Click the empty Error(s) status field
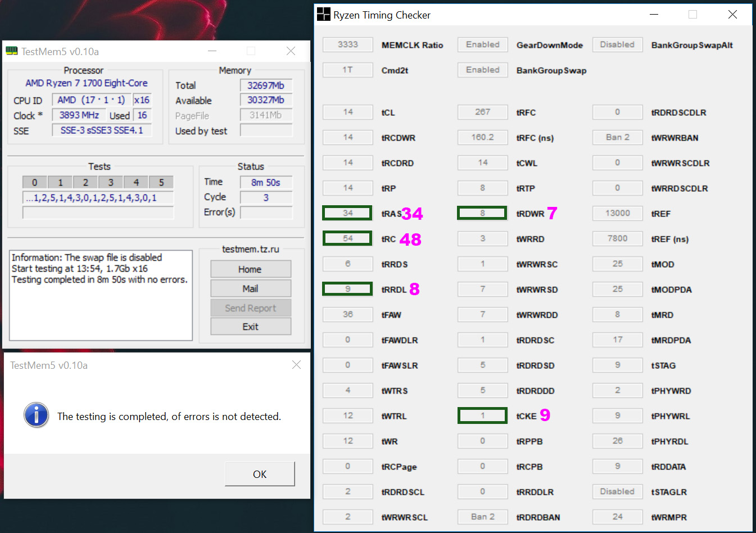This screenshot has height=533, width=756. coord(266,213)
